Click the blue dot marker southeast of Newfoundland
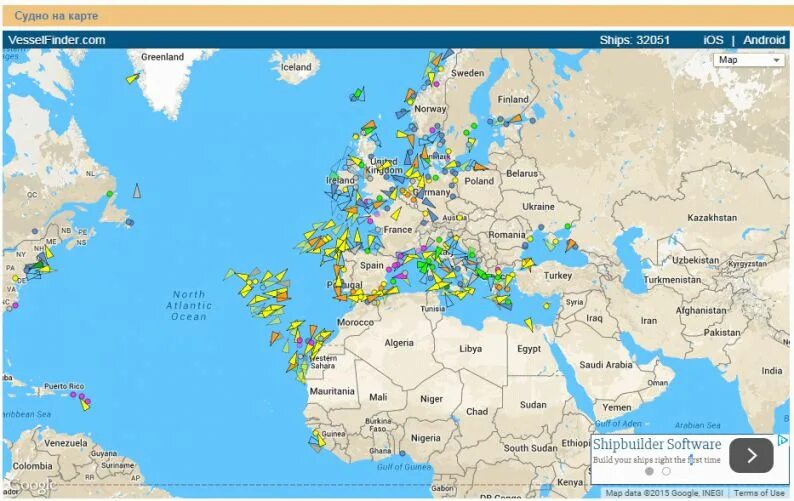Screen dimensions: 794x501 (130, 222)
